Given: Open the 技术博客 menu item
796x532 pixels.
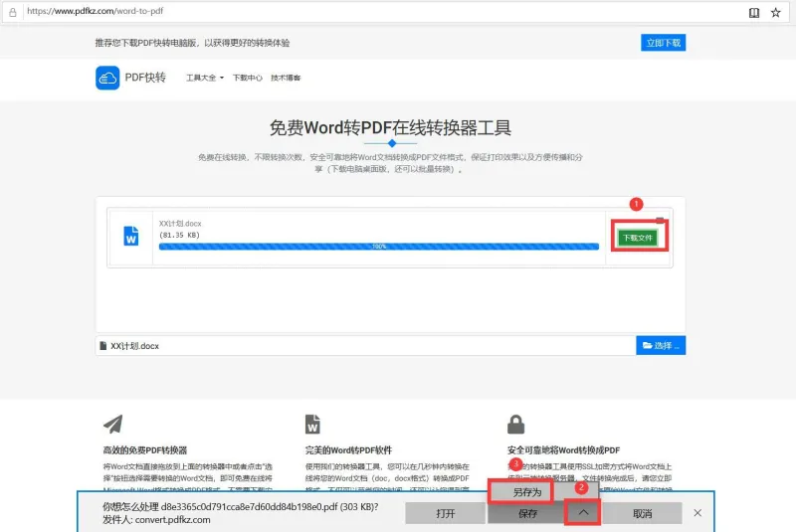Looking at the screenshot, I should click(x=286, y=78).
